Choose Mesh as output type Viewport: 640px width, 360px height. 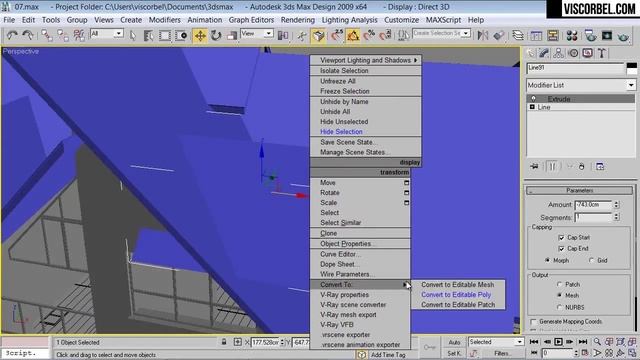[559, 295]
